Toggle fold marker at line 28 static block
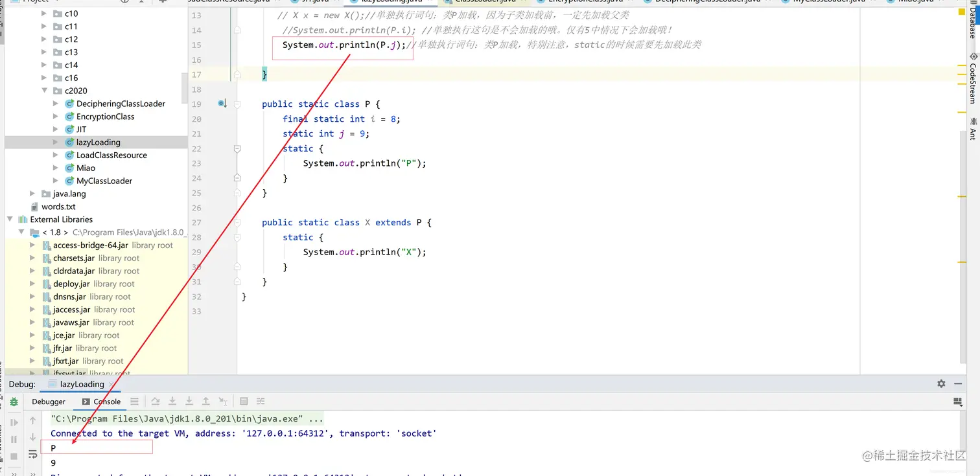Viewport: 980px width, 476px height. pyautogui.click(x=237, y=238)
